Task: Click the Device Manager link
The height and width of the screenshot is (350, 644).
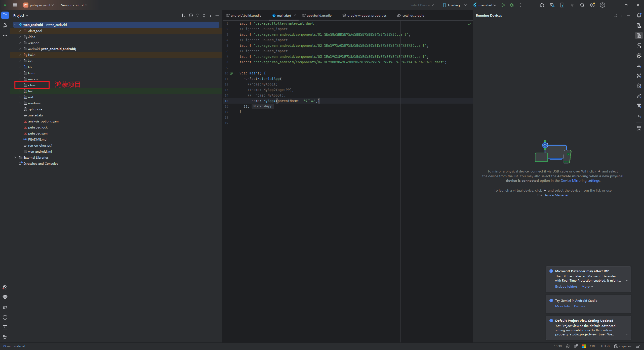Action: [x=556, y=195]
